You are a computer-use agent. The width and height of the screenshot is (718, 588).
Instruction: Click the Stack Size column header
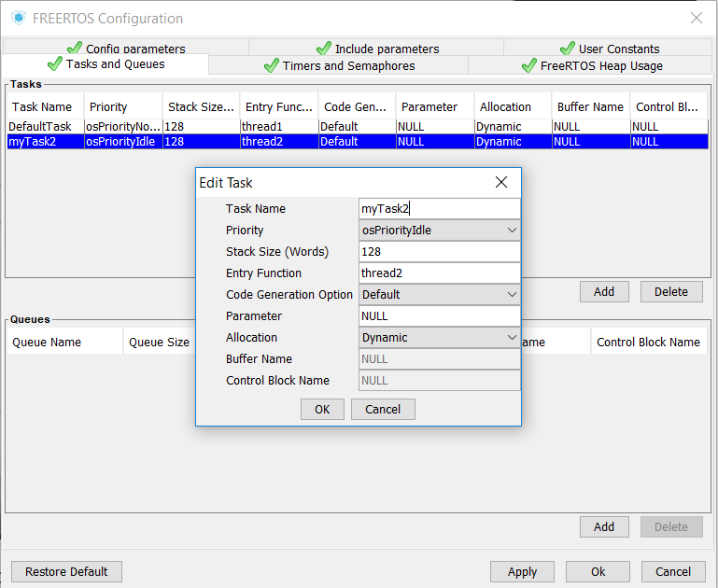(x=201, y=106)
